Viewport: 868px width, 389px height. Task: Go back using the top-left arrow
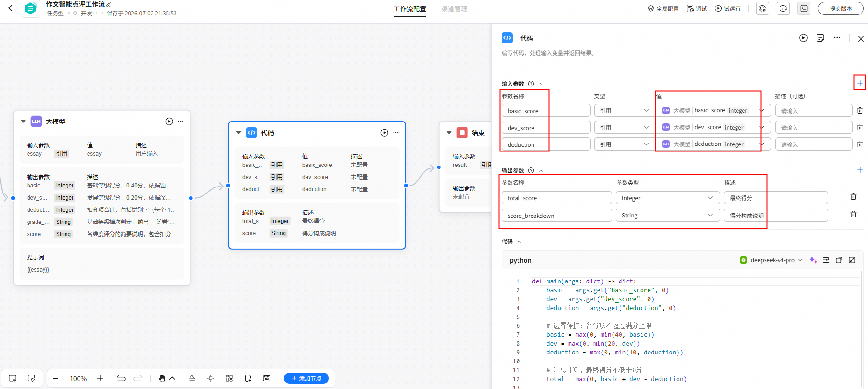[x=11, y=8]
